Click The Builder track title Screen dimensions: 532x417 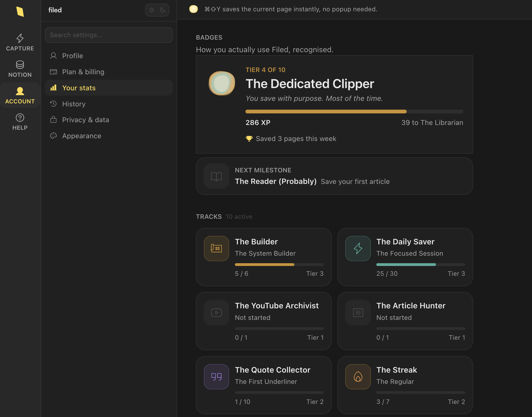coord(256,242)
